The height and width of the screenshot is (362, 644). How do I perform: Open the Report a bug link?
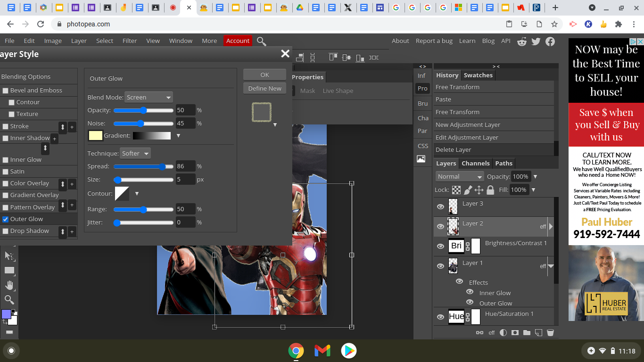click(x=434, y=41)
